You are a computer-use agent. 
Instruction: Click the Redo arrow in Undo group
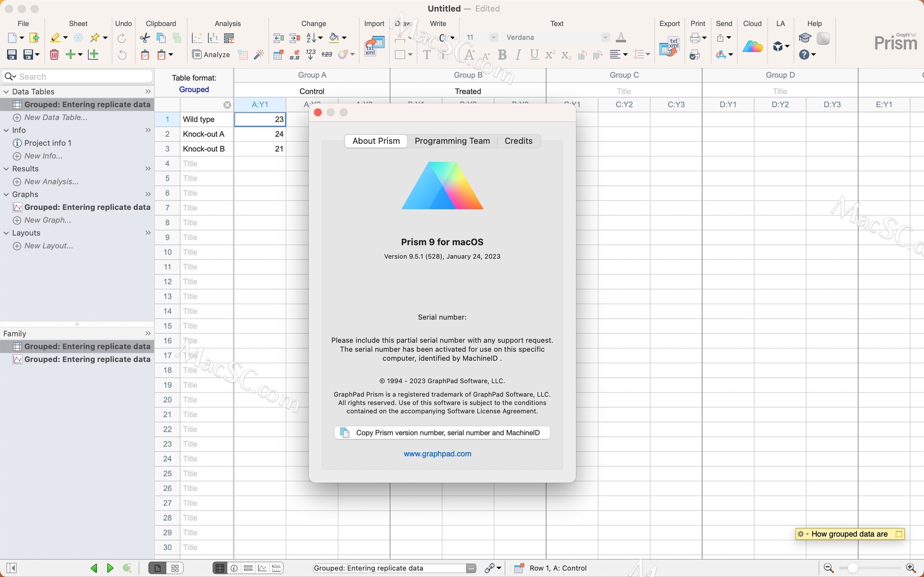click(x=122, y=38)
